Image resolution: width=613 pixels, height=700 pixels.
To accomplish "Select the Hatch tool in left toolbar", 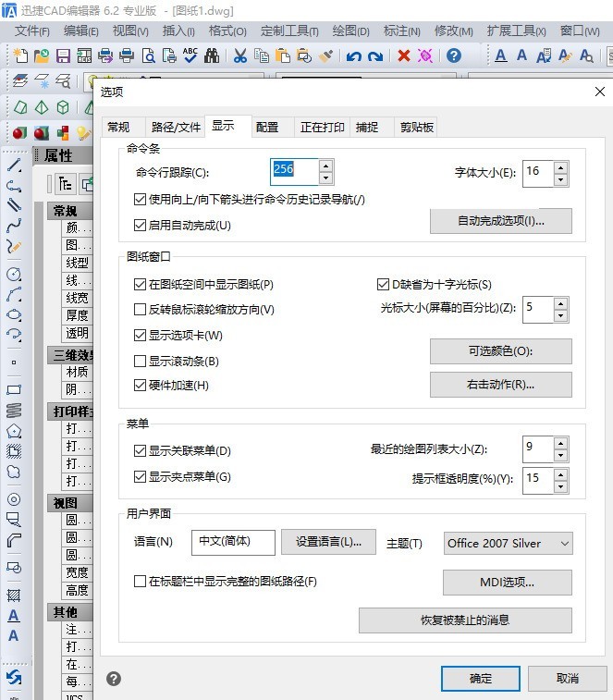I will [14, 596].
